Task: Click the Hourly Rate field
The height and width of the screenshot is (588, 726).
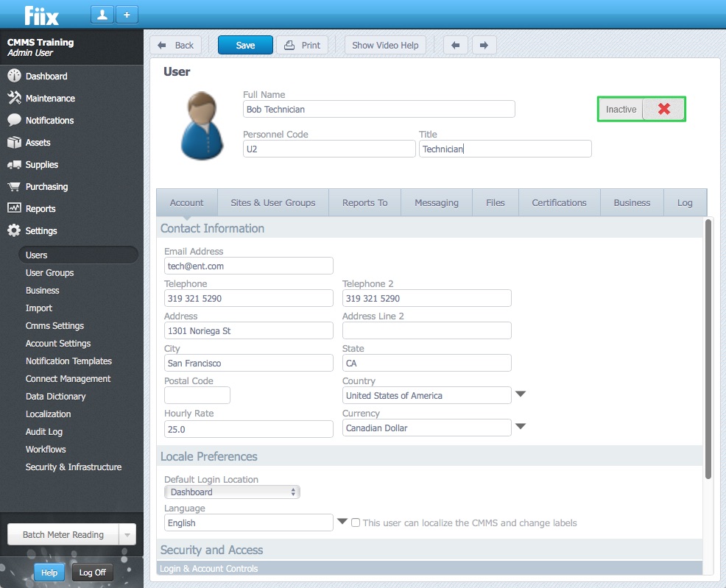Action: tap(249, 429)
